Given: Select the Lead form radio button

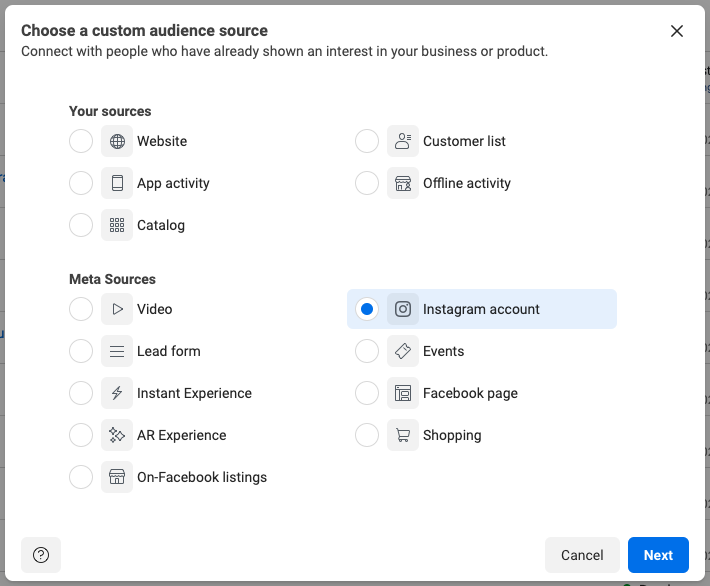Looking at the screenshot, I should [x=81, y=351].
